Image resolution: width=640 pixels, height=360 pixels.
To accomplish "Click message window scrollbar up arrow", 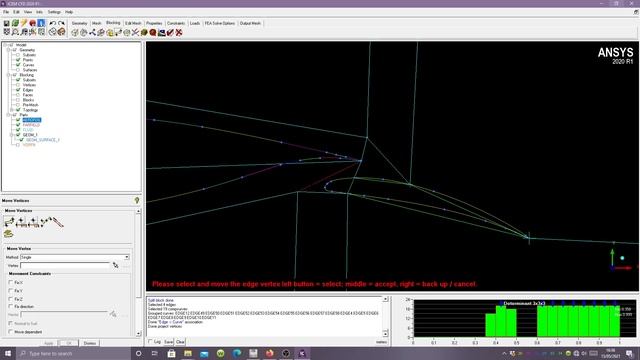I will click(385, 299).
